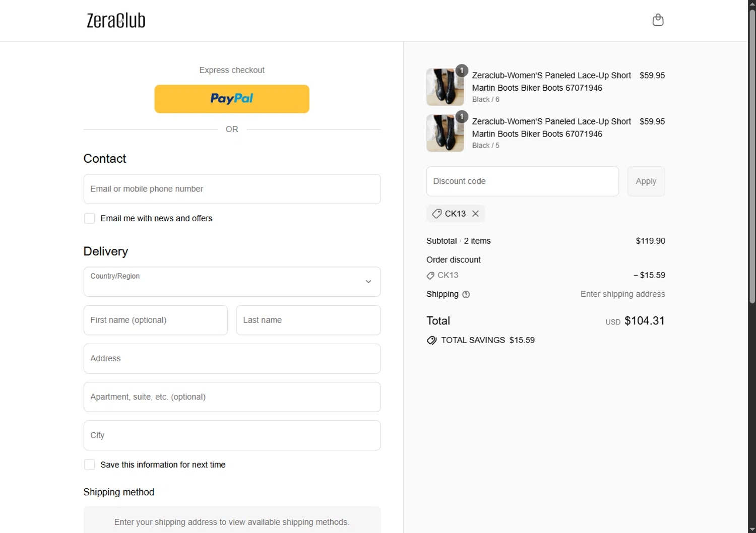This screenshot has width=756, height=533.
Task: Click the Last name field
Action: [x=308, y=320]
